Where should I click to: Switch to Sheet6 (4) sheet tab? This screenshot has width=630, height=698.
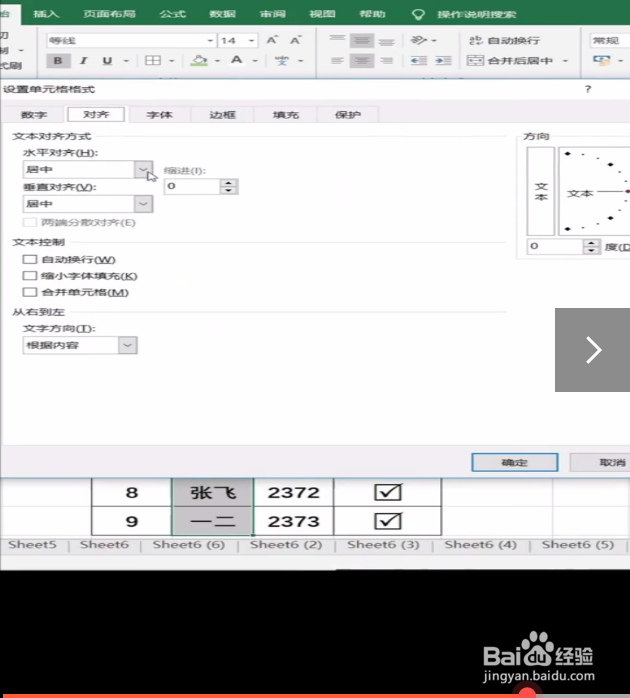[x=480, y=544]
